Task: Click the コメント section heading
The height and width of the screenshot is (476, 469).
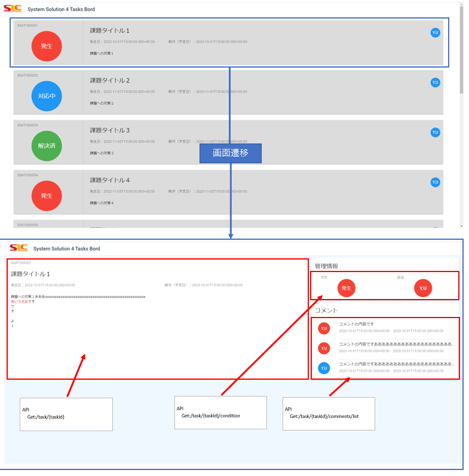Action: click(326, 310)
